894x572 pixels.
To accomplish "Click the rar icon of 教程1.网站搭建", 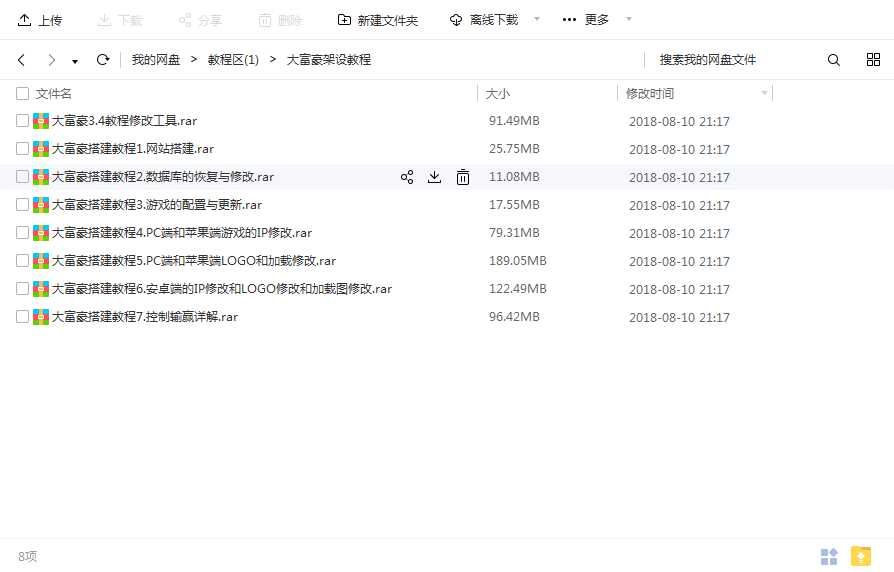I will point(41,149).
